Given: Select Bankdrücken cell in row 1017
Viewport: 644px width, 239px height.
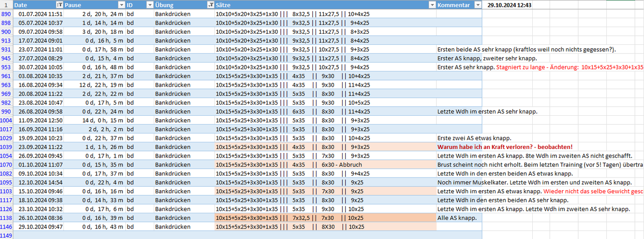Looking at the screenshot, I should [x=184, y=129].
